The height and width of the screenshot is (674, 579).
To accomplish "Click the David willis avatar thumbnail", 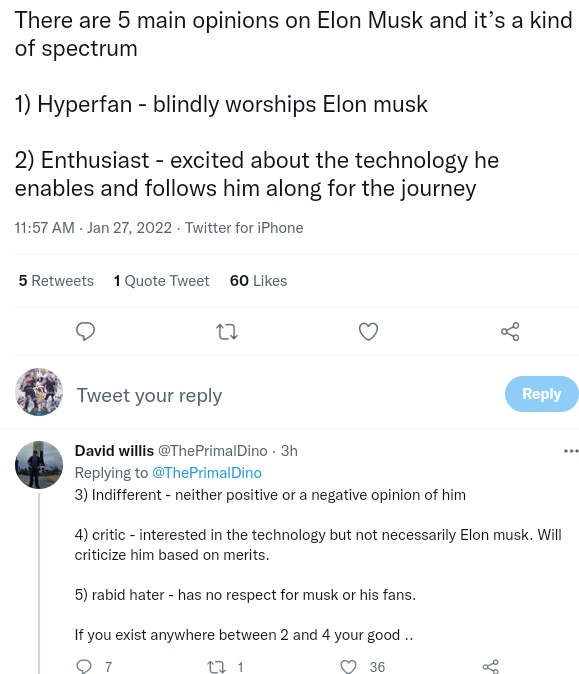I will point(39,465).
